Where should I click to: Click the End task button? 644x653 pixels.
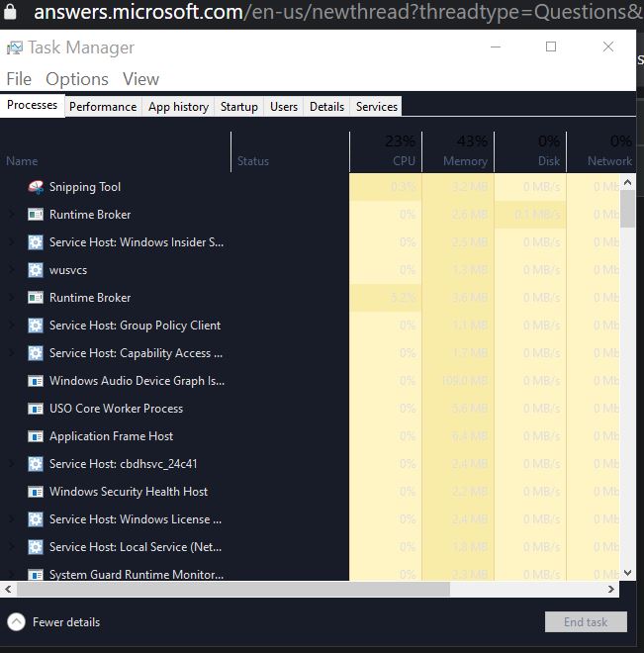click(x=586, y=621)
